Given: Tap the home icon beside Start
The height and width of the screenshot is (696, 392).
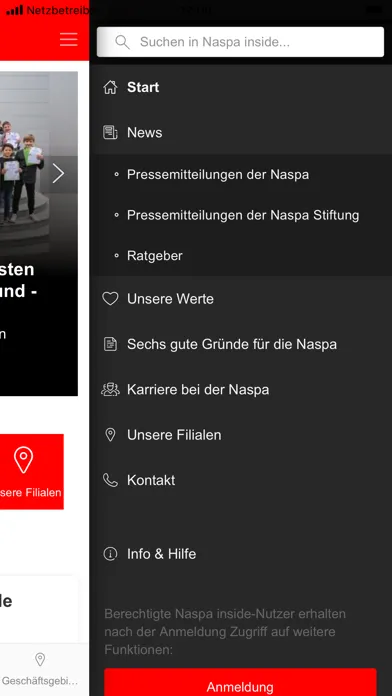Looking at the screenshot, I should coord(110,87).
